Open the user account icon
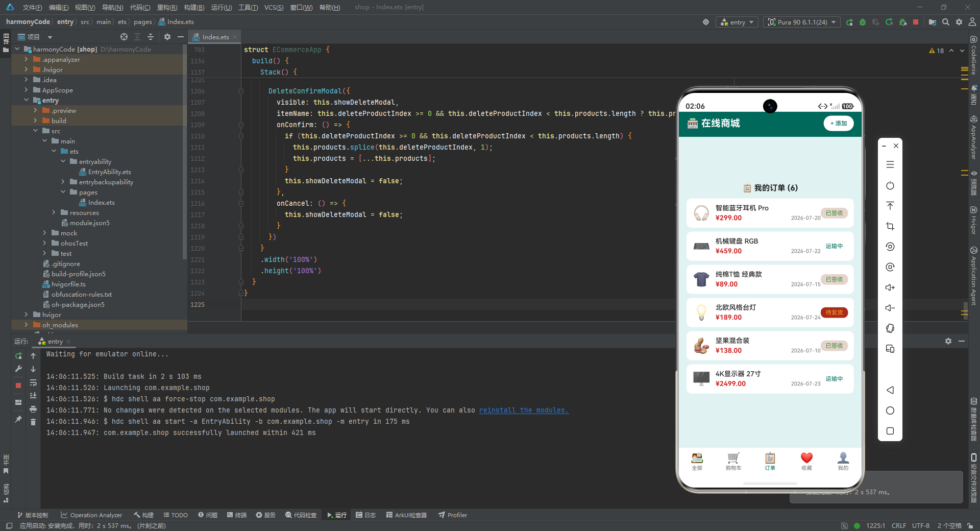Screen dimensions: 980x531 tap(972, 22)
